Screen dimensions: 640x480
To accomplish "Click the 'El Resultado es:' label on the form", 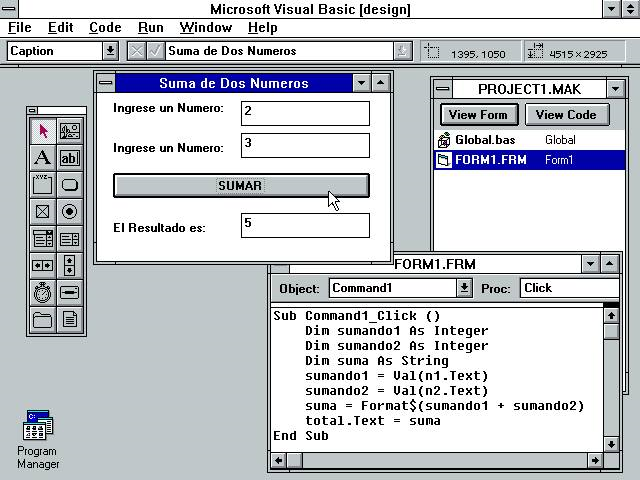I will [160, 228].
